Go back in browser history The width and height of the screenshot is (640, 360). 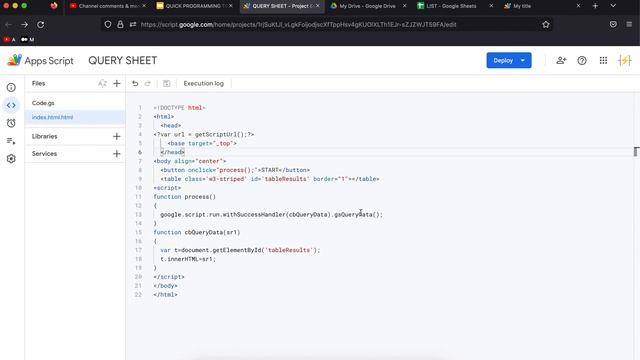tap(9, 24)
